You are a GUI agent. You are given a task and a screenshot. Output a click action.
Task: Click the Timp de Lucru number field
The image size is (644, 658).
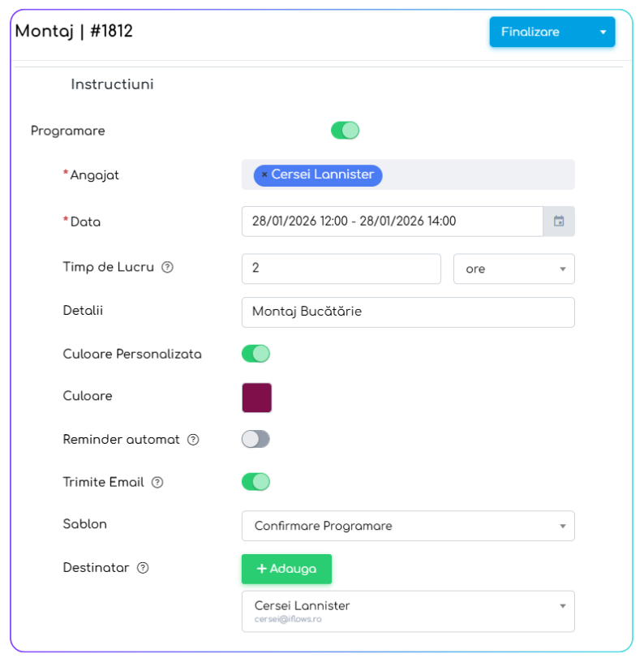click(x=341, y=269)
